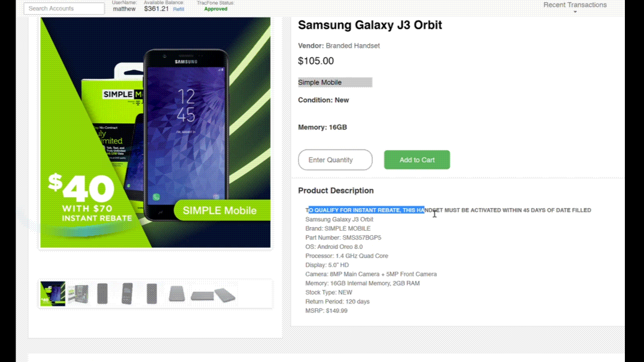The image size is (644, 362).
Task: Open the fifth thumbnail phone image
Action: 151,294
